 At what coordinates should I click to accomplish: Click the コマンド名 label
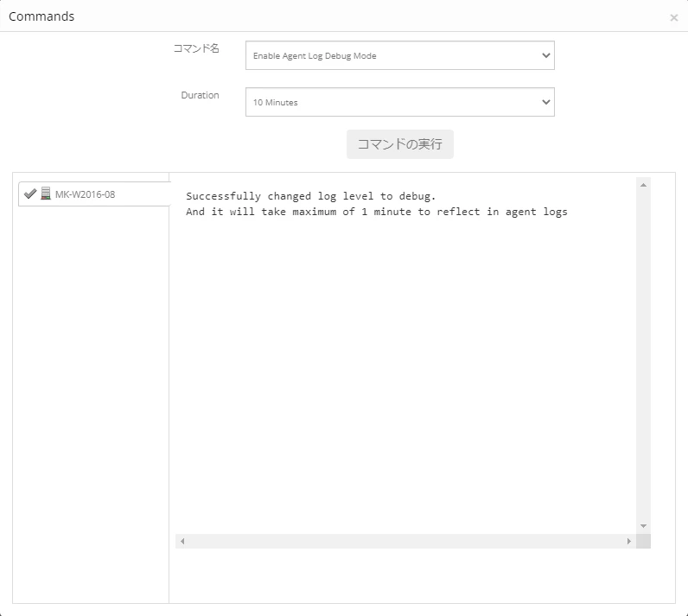(196, 48)
